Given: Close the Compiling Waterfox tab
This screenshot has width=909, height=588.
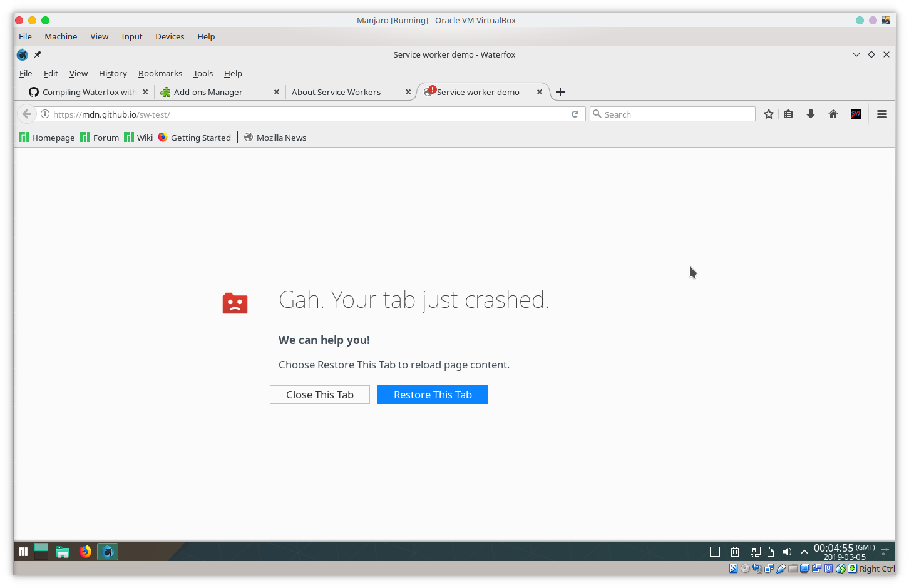Looking at the screenshot, I should [145, 92].
